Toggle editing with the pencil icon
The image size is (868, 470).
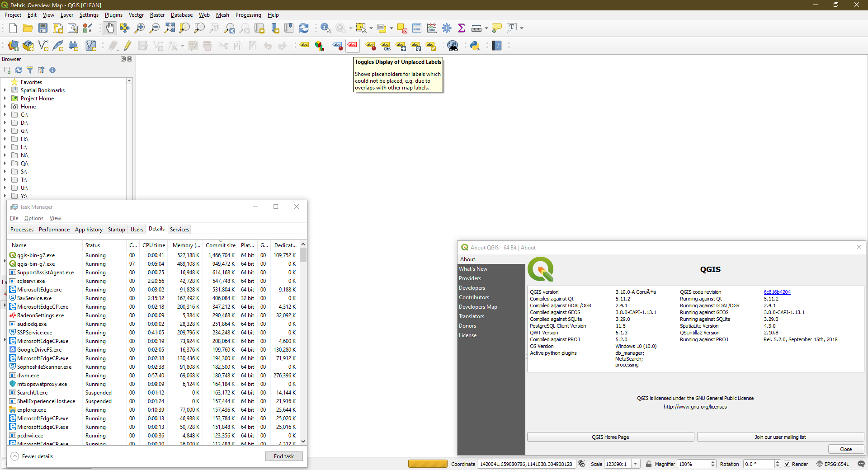pos(127,46)
